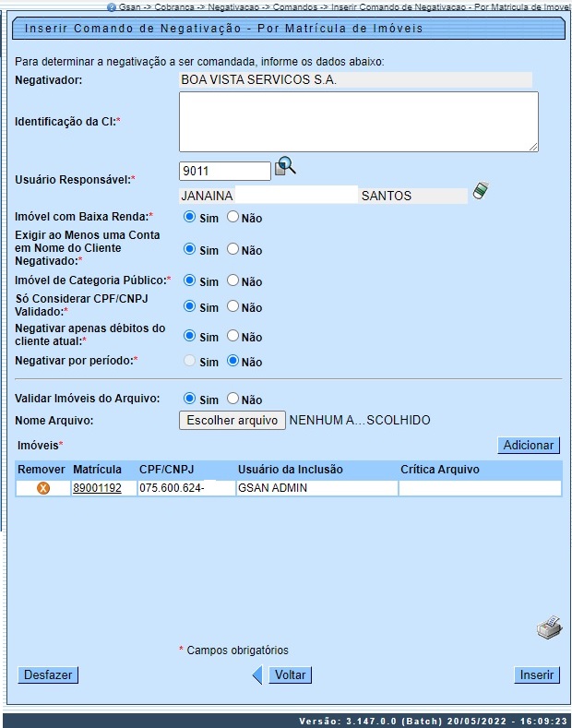Image resolution: width=572 pixels, height=728 pixels.
Task: Click the Identificação da CI text area
Action: tap(358, 121)
